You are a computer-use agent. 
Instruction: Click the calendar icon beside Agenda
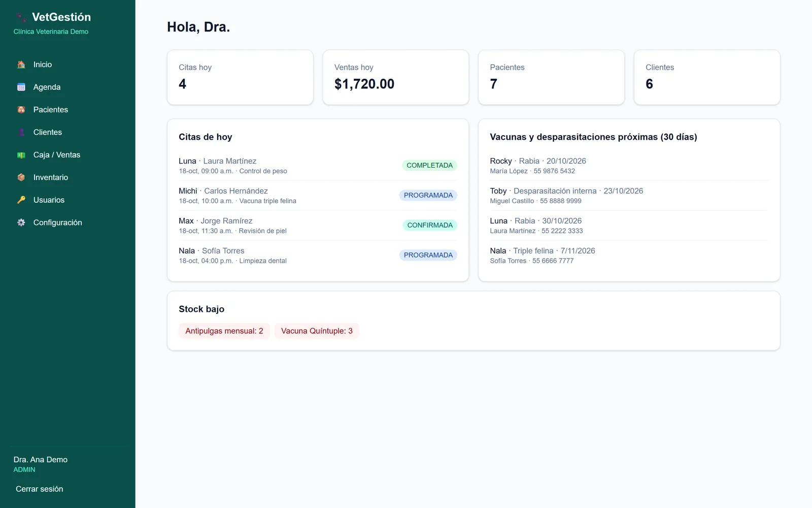21,87
